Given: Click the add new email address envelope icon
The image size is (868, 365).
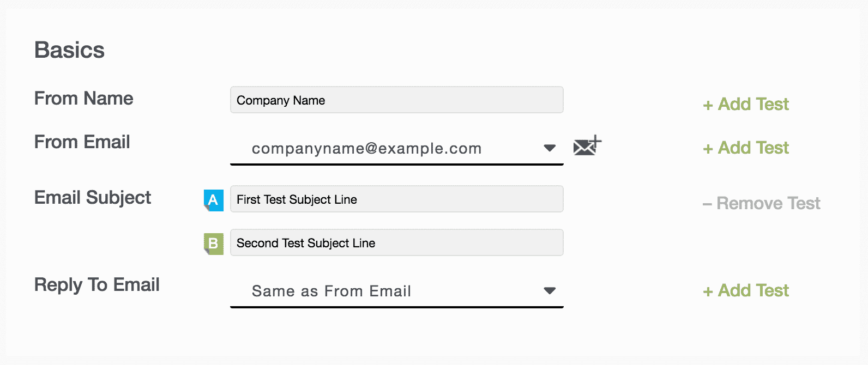Looking at the screenshot, I should pyautogui.click(x=587, y=146).
